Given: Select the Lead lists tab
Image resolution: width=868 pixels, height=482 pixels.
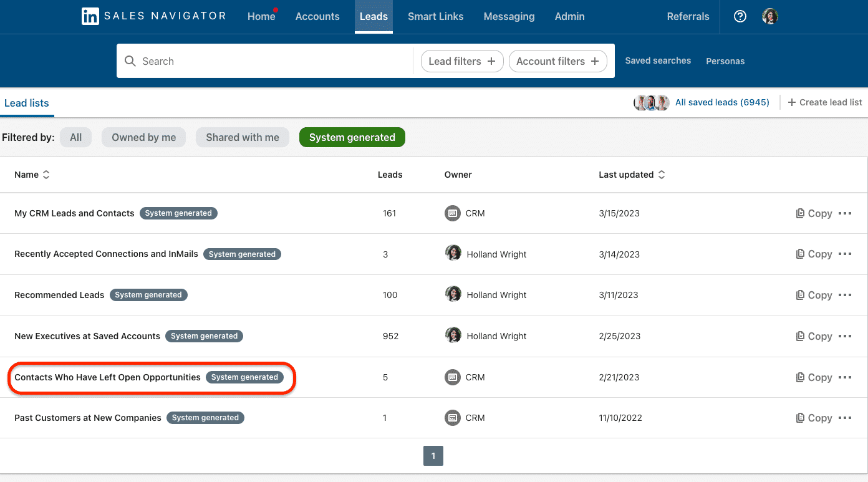Looking at the screenshot, I should pyautogui.click(x=27, y=104).
